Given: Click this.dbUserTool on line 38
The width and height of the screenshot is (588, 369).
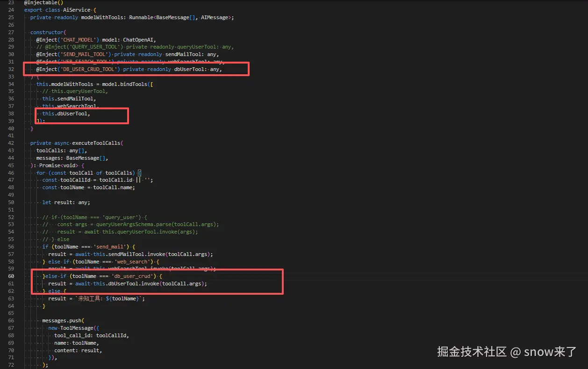Looking at the screenshot, I should (x=66, y=114).
